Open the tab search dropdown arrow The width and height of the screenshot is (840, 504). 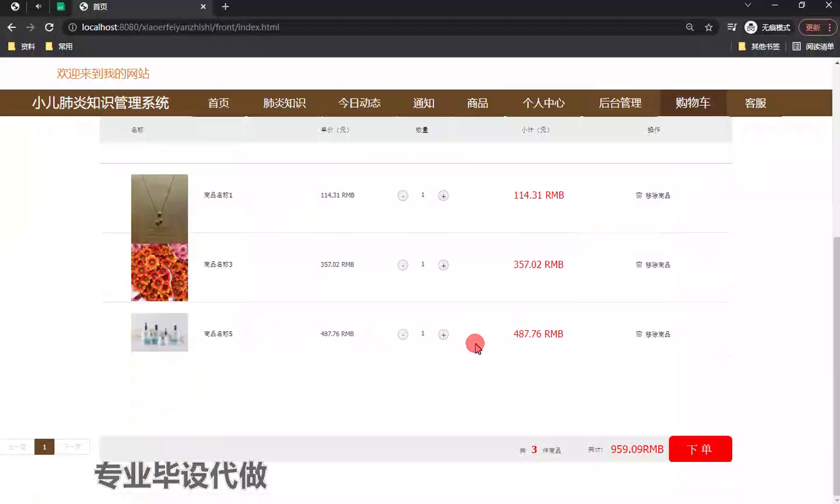(748, 5)
